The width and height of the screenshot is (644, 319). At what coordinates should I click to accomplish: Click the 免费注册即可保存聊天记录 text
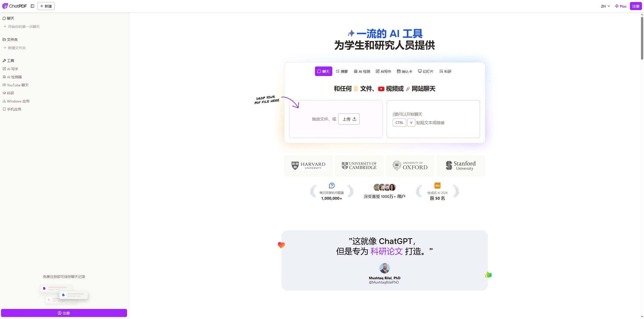(64, 277)
